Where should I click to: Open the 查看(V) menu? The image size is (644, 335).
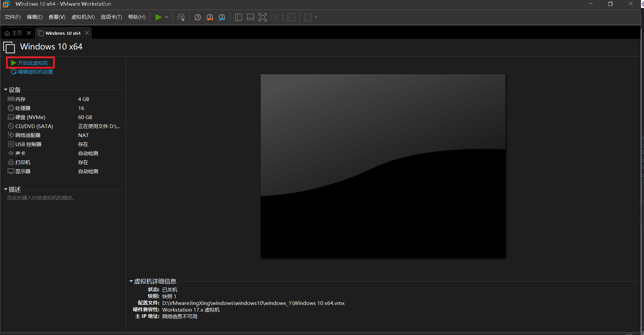(x=57, y=17)
